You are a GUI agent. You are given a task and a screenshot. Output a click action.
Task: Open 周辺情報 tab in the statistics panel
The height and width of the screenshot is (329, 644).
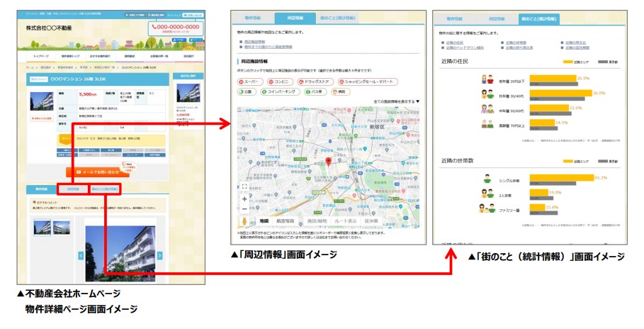coord(497,19)
